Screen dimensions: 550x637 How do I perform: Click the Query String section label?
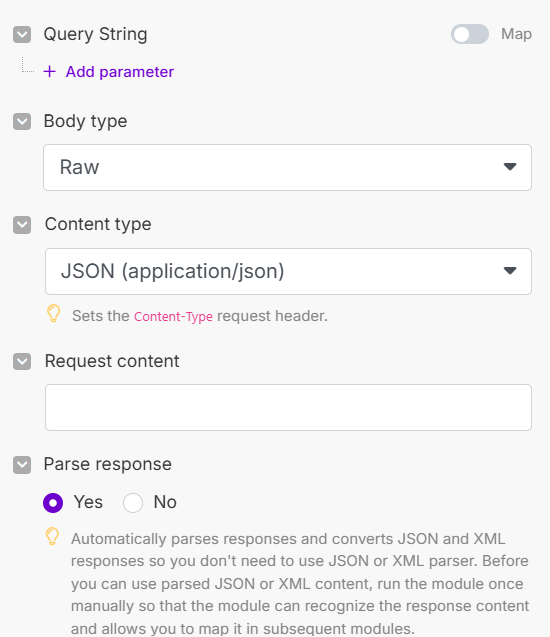tap(95, 34)
